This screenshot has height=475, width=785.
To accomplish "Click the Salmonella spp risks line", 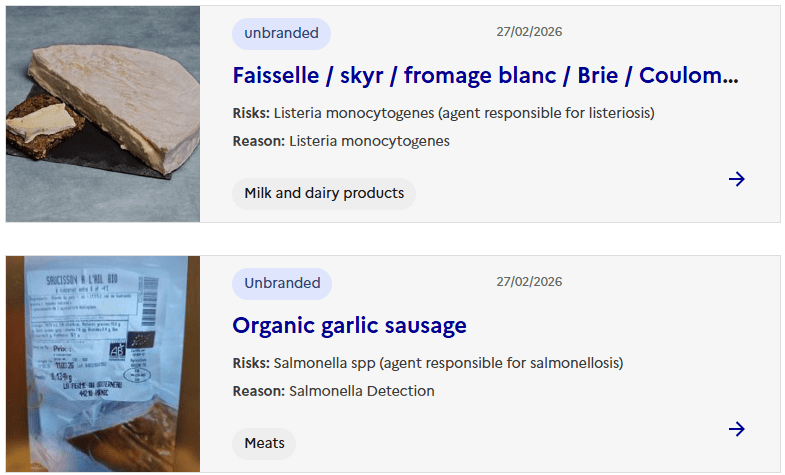I will pos(427,363).
